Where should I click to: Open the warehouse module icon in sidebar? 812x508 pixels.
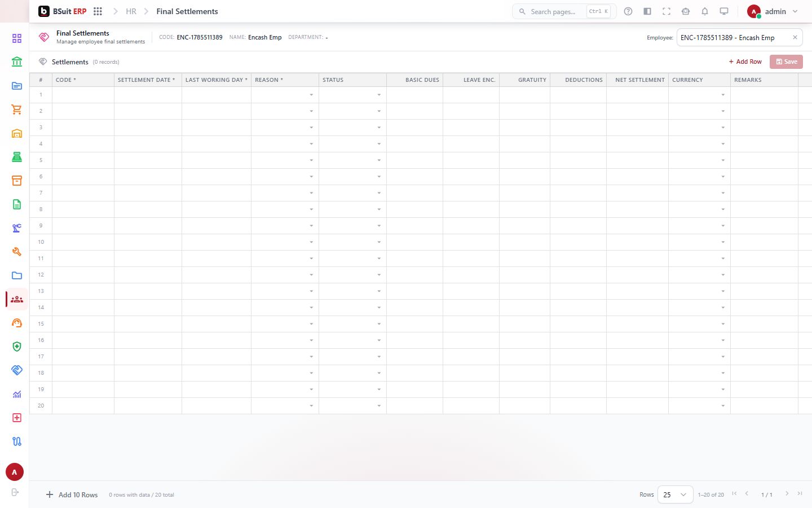point(17,133)
